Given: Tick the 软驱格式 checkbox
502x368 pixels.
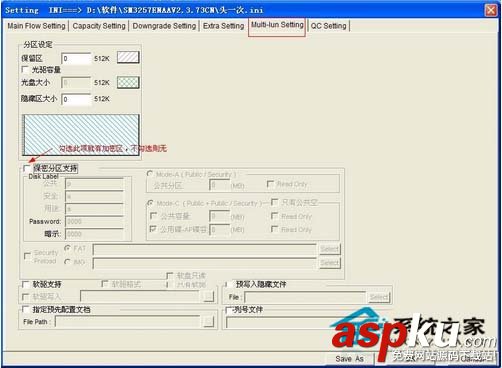Looking at the screenshot, I should 105,284.
